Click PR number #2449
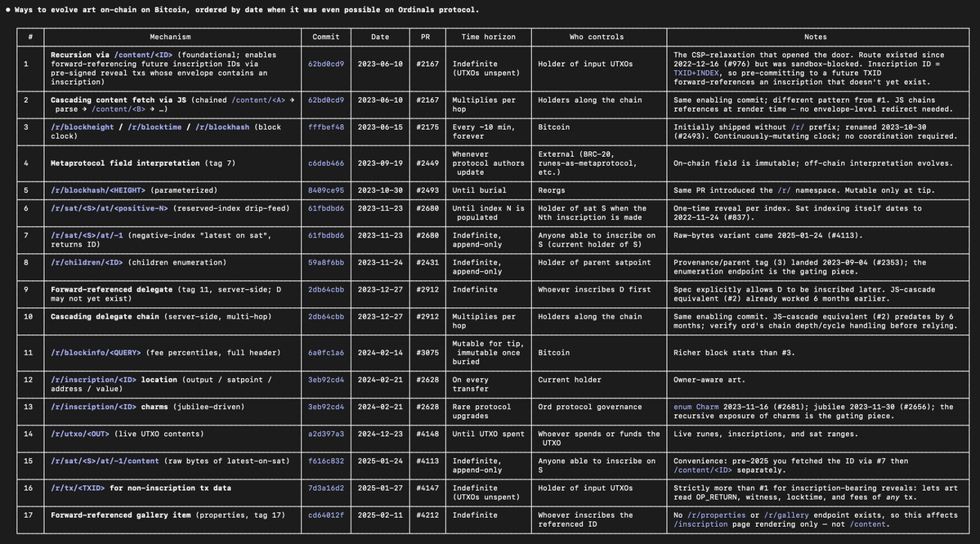The width and height of the screenshot is (980, 544). [x=427, y=163]
